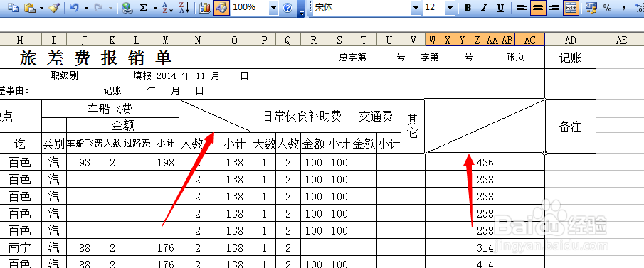
Task: Click the 职级别 label cell
Action: click(65, 76)
